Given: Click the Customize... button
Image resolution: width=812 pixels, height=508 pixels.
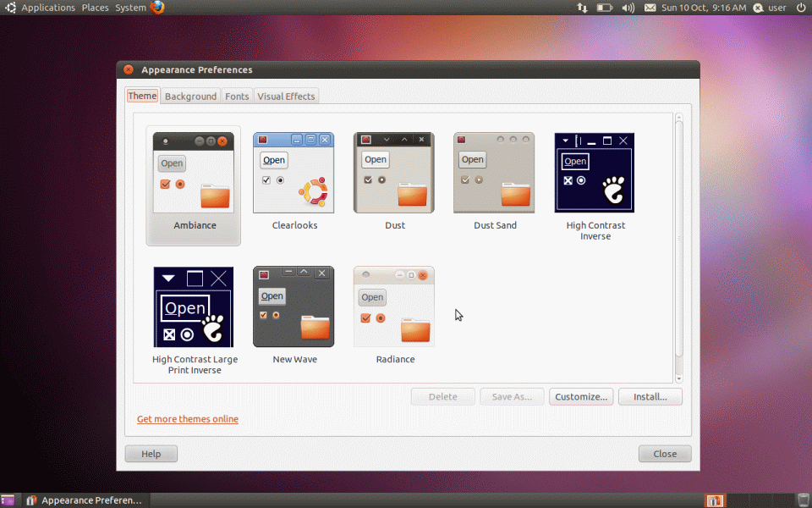Looking at the screenshot, I should point(581,396).
